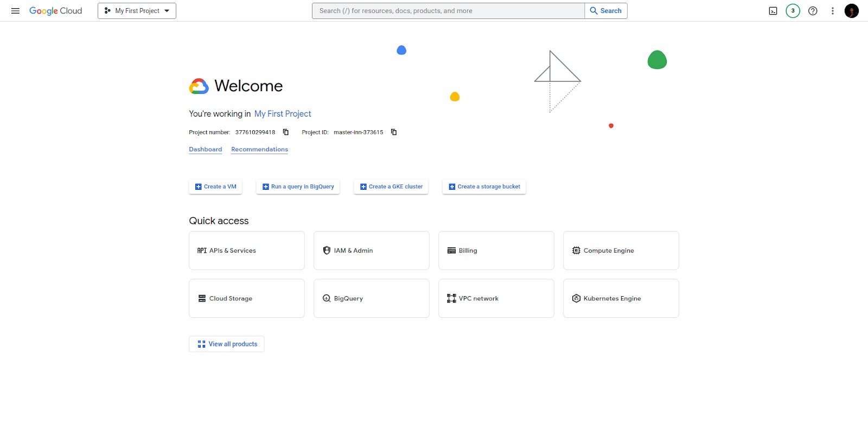This screenshot has height=429, width=868.
Task: Open the Billing quick access card
Action: pos(496,251)
